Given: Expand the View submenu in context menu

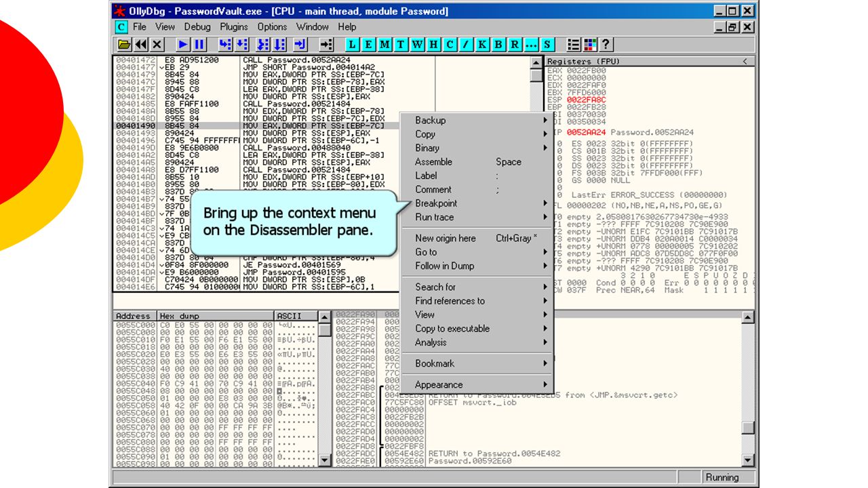Looking at the screenshot, I should tap(477, 314).
